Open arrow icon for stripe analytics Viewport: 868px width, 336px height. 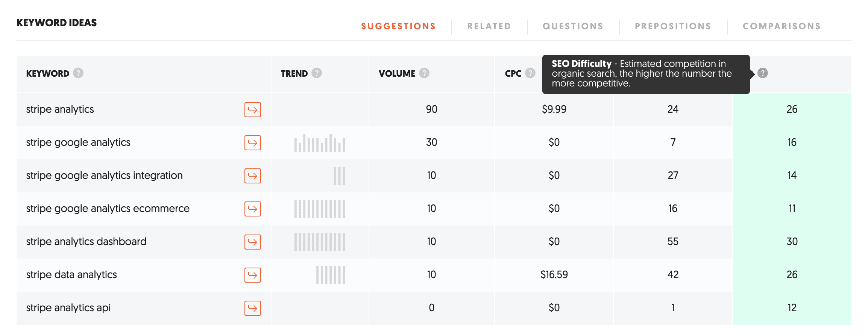[x=253, y=110]
